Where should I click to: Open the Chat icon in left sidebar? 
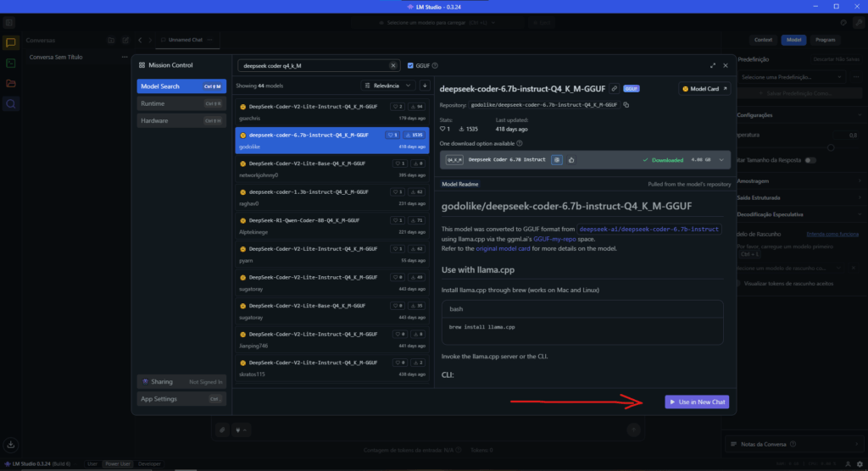tap(11, 42)
